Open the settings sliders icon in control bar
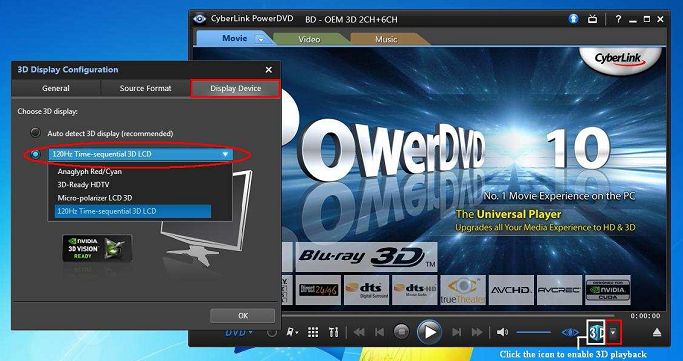Screen dimensions: 683x361 click(x=334, y=333)
